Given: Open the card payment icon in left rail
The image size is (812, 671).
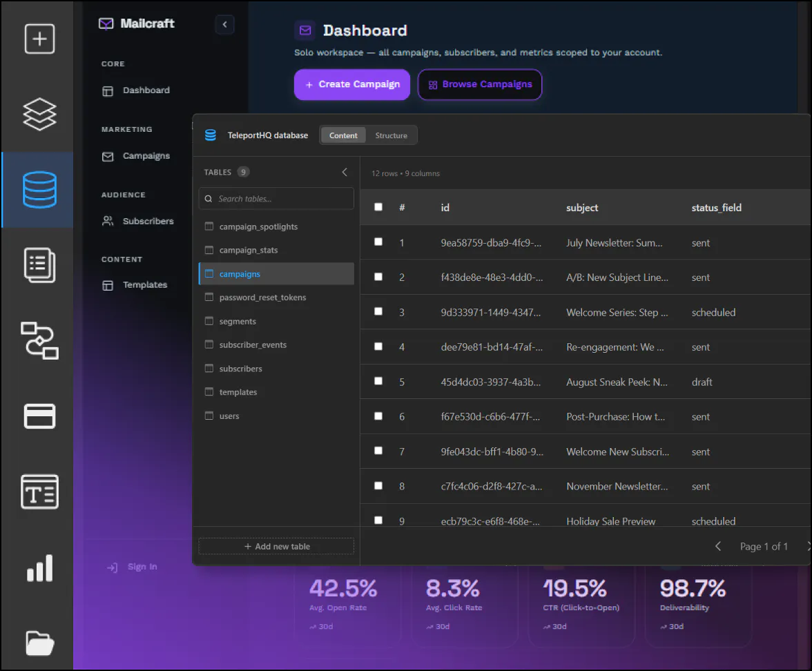Looking at the screenshot, I should click(39, 416).
